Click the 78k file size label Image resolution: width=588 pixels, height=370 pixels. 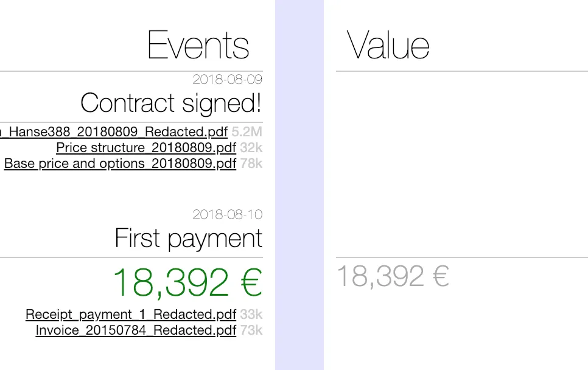coord(251,164)
